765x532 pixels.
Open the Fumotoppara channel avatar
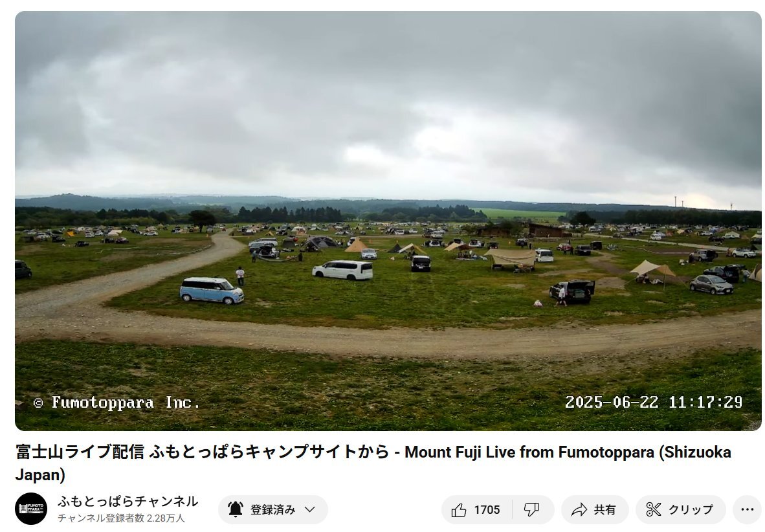point(31,509)
